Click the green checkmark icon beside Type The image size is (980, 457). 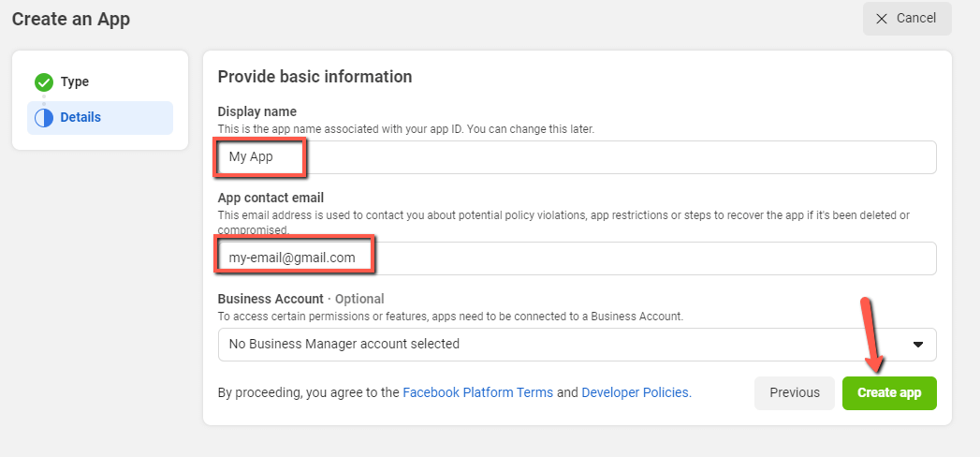pos(44,82)
